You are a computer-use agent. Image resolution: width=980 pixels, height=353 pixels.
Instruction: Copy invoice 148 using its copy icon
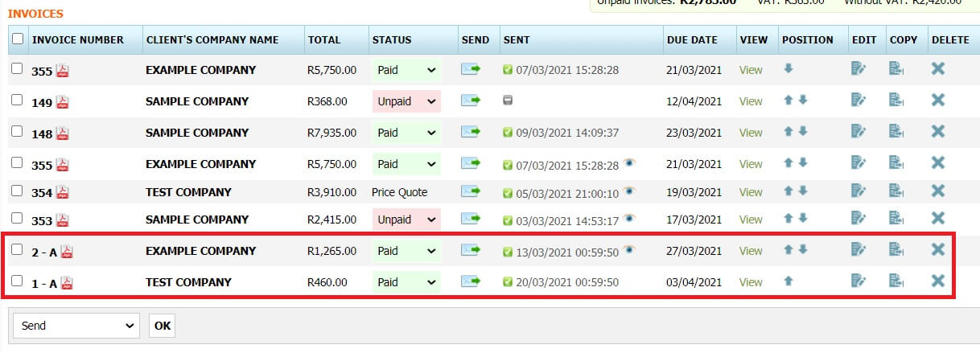tap(896, 131)
